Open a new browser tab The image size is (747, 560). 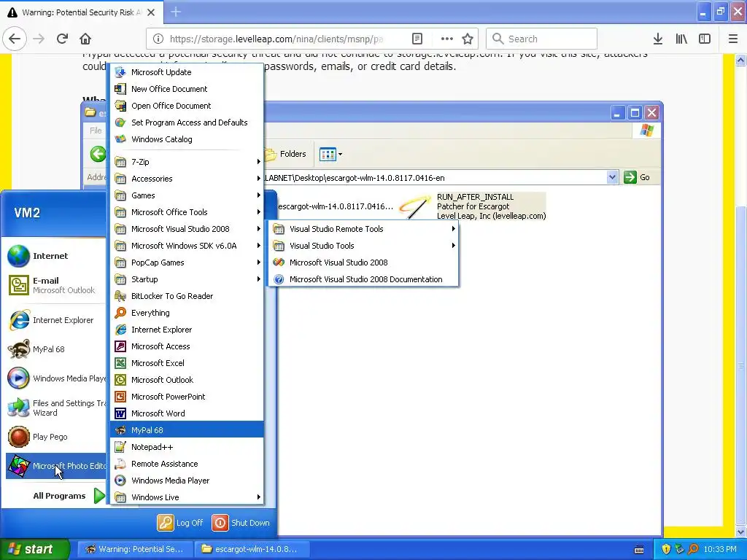pyautogui.click(x=176, y=12)
